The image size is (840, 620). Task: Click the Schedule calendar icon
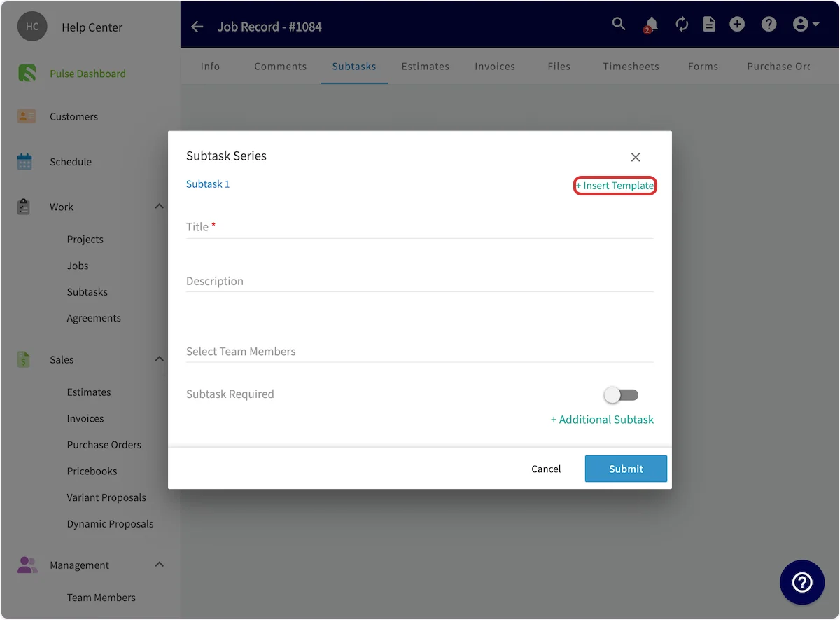(24, 161)
